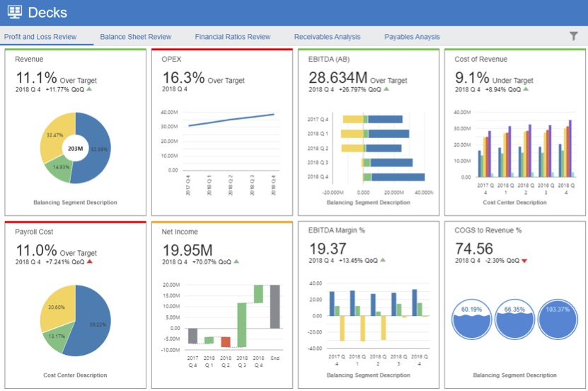Click the Net Income card title

coord(180,232)
